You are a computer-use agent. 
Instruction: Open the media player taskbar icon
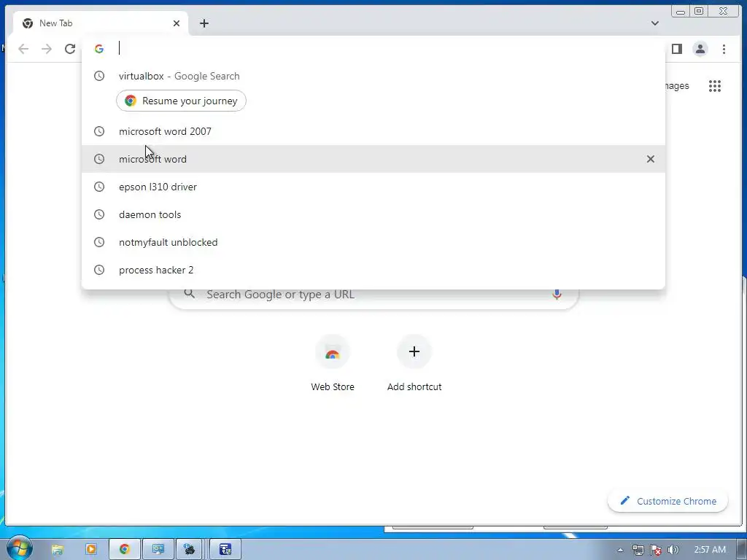[x=90, y=550]
